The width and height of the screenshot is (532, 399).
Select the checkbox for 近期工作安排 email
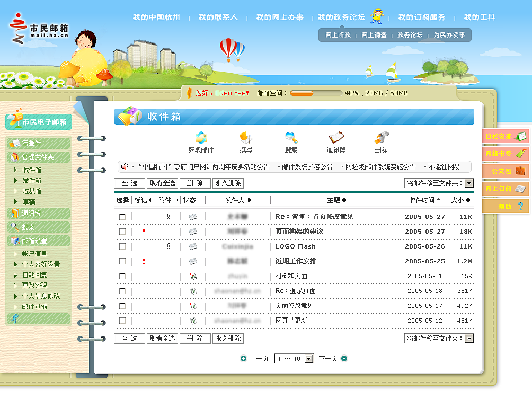click(x=123, y=261)
